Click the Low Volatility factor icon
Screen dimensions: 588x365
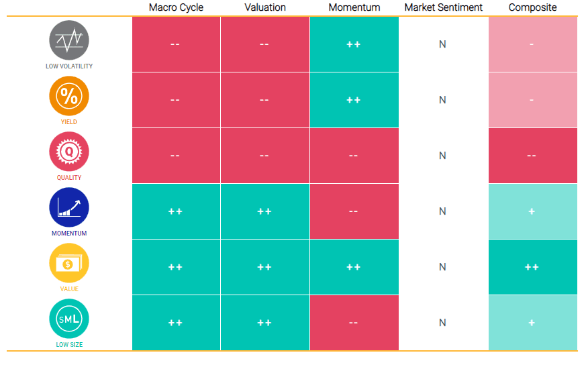click(x=68, y=40)
